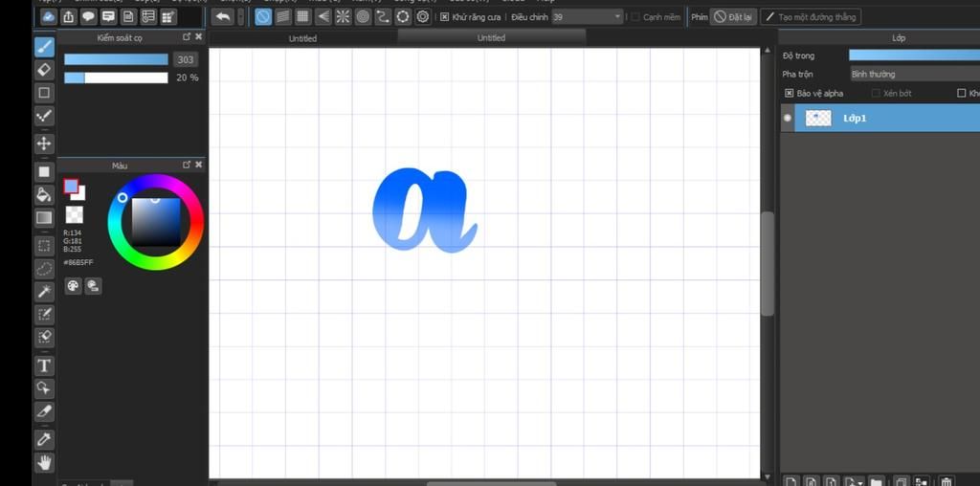Image resolution: width=980 pixels, height=486 pixels.
Task: Activate the Text tool
Action: [x=44, y=365]
